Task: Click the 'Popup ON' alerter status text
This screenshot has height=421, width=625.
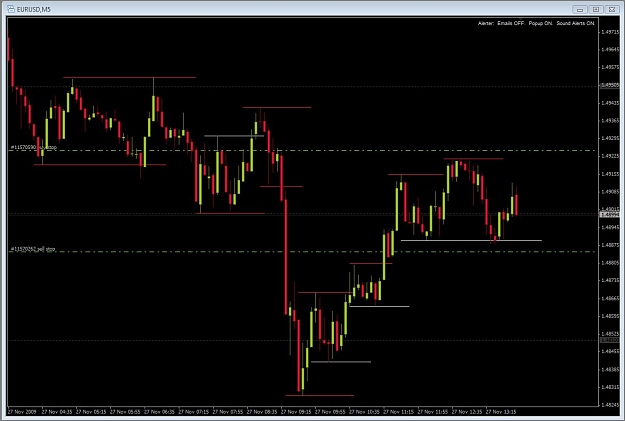Action: (x=540, y=23)
